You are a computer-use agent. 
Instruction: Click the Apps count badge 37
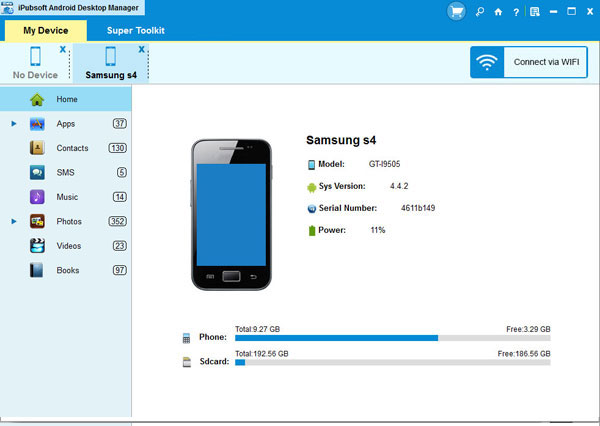point(119,124)
